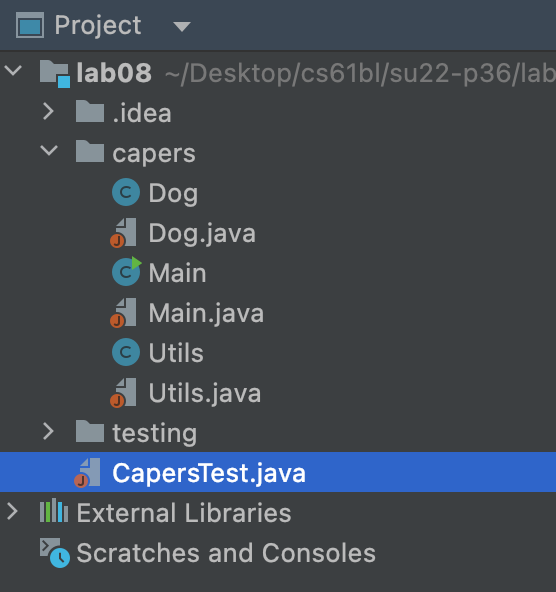Collapse the capers folder
The image size is (556, 592).
coord(49,151)
